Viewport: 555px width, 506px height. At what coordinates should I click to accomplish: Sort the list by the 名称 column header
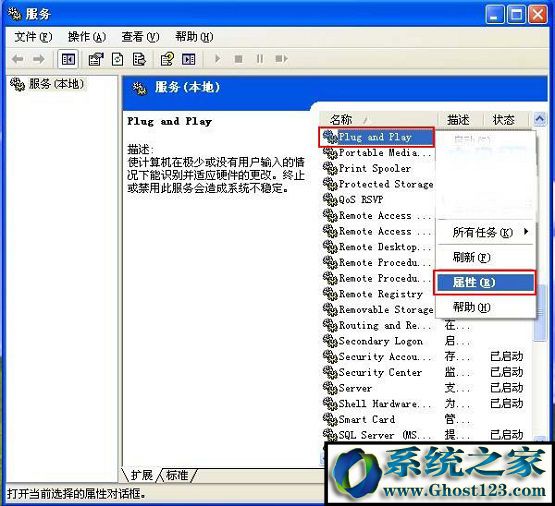tap(378, 120)
